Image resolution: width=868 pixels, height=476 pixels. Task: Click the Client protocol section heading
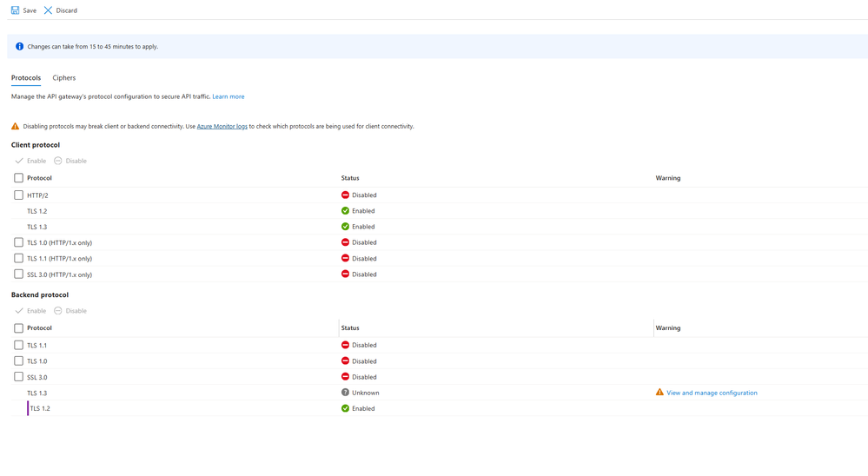(36, 144)
